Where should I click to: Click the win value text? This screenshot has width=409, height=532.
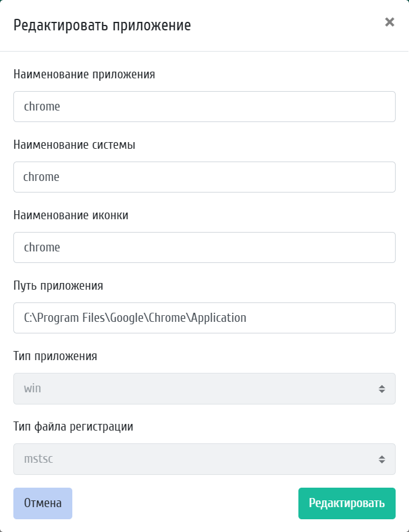coord(32,389)
